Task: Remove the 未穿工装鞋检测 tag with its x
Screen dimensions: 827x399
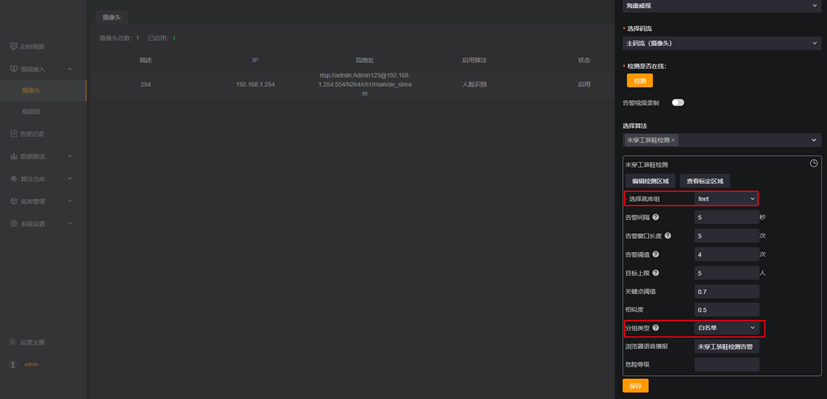Action: point(673,140)
